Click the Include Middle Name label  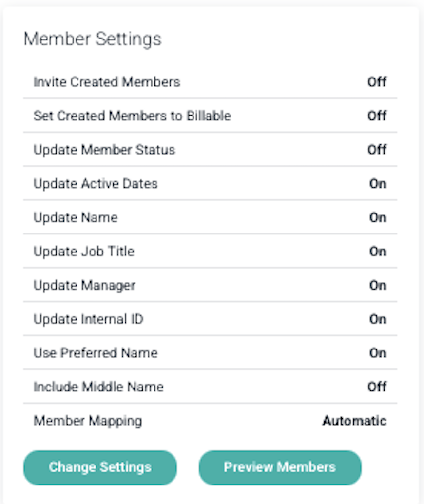98,387
